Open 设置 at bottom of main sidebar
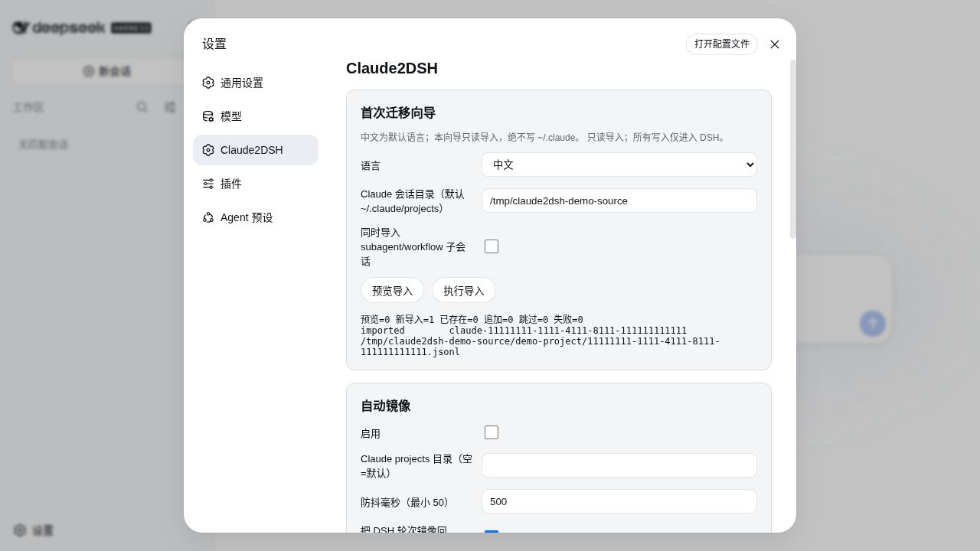The width and height of the screenshot is (980, 551). tap(34, 530)
